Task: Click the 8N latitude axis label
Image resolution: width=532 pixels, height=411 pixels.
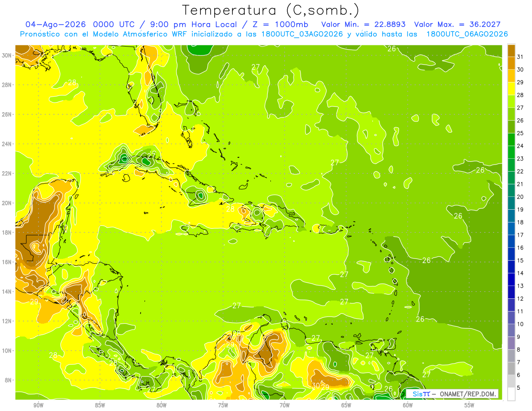Action: [8, 380]
